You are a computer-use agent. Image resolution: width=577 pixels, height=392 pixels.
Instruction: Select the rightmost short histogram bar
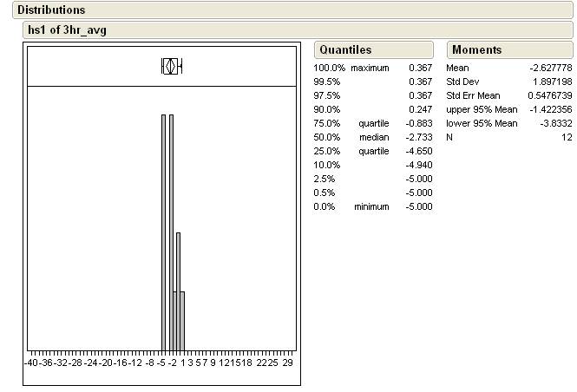click(x=182, y=319)
